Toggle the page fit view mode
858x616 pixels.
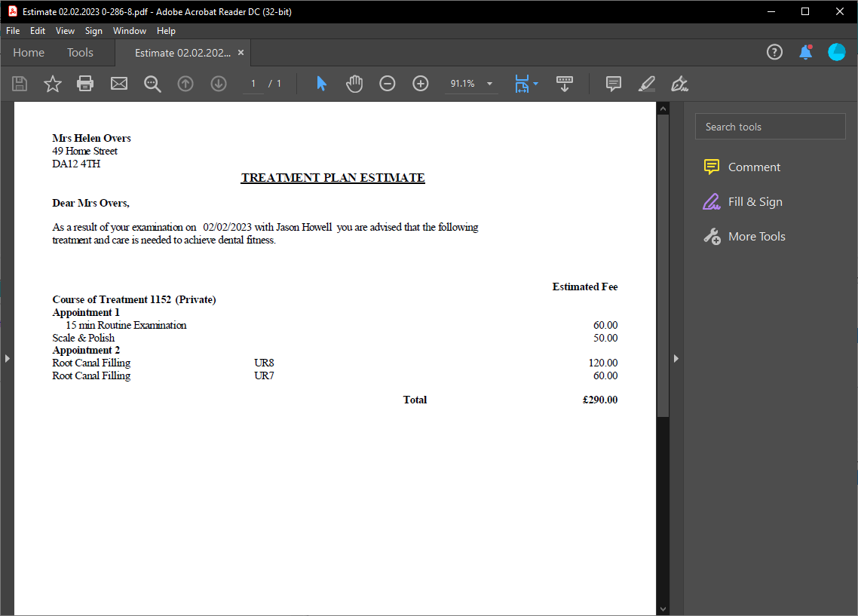(522, 84)
